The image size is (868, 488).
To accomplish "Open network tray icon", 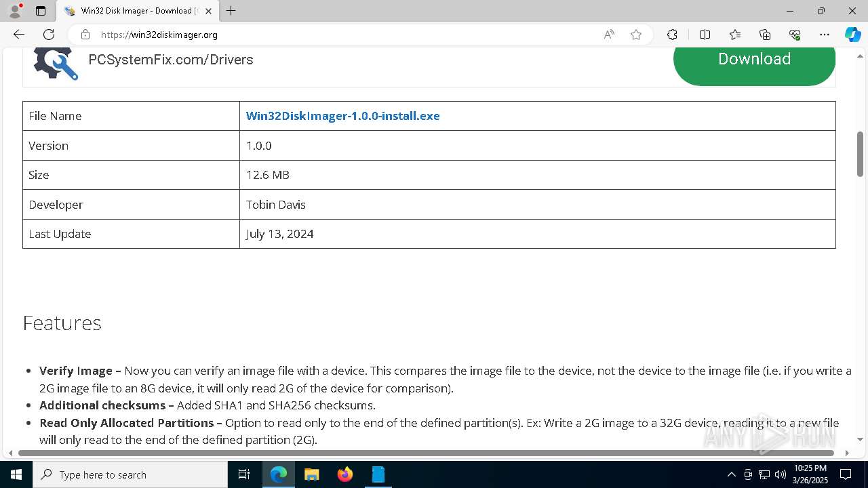I will click(764, 474).
